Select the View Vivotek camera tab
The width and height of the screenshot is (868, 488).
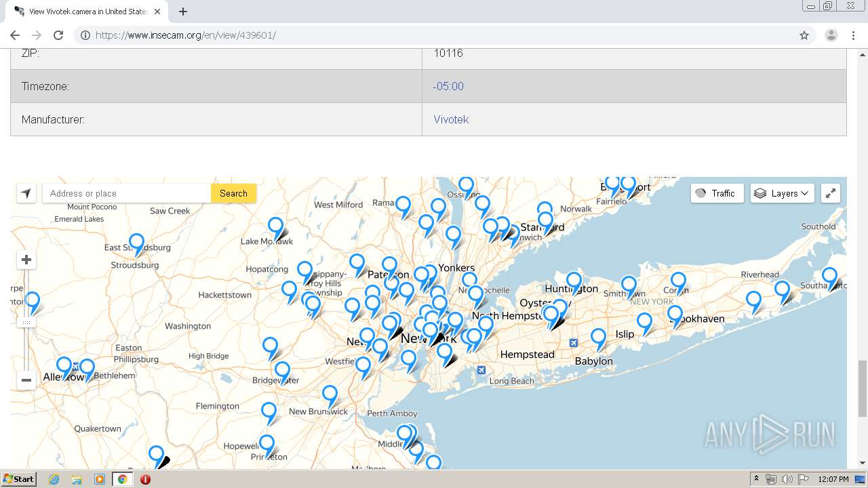(87, 12)
